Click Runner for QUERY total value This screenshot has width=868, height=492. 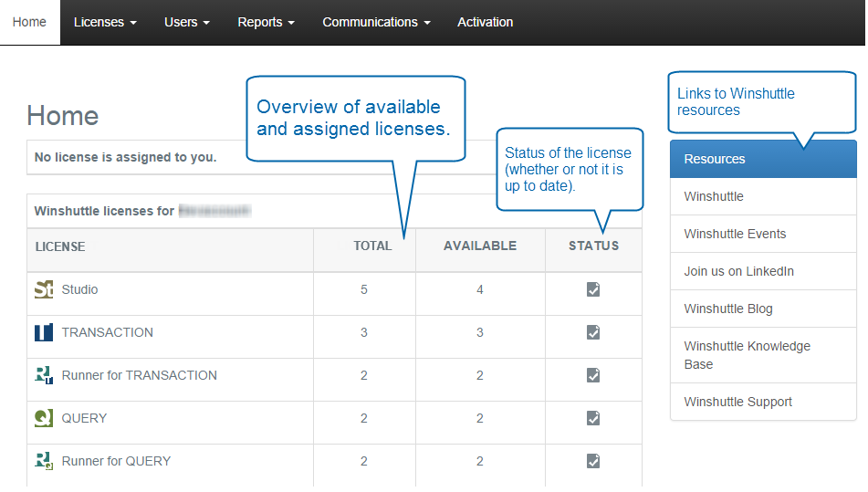click(363, 461)
